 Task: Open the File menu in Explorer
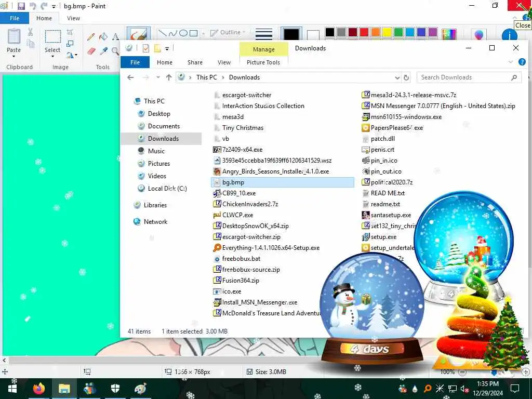[135, 62]
